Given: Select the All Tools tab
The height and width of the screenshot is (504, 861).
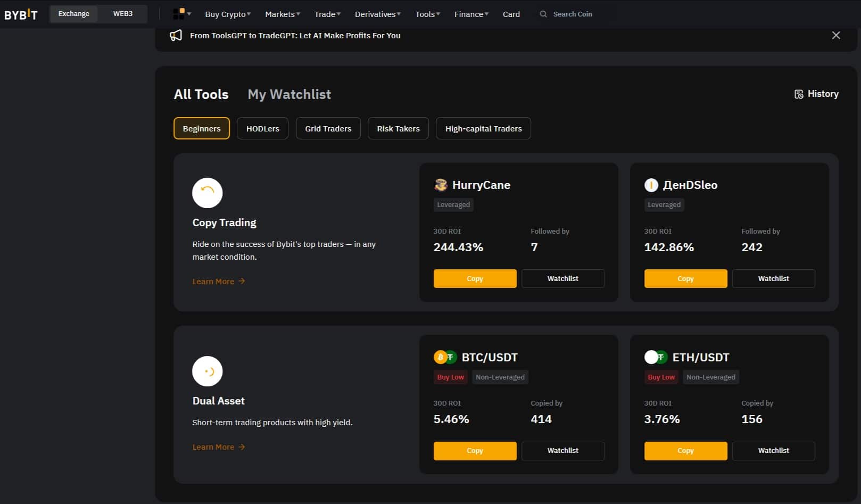Looking at the screenshot, I should pos(201,94).
